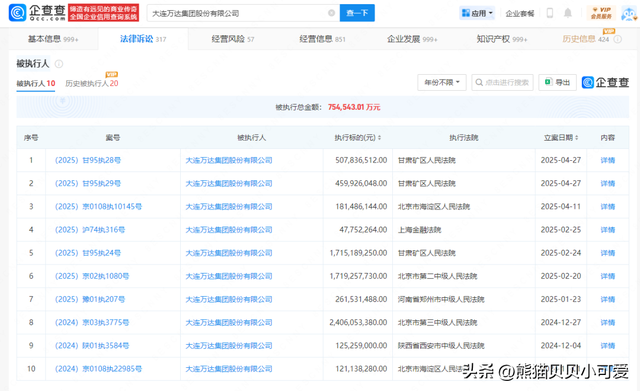The image size is (640, 391).
Task: Click the 案号 column header
Action: click(x=113, y=138)
